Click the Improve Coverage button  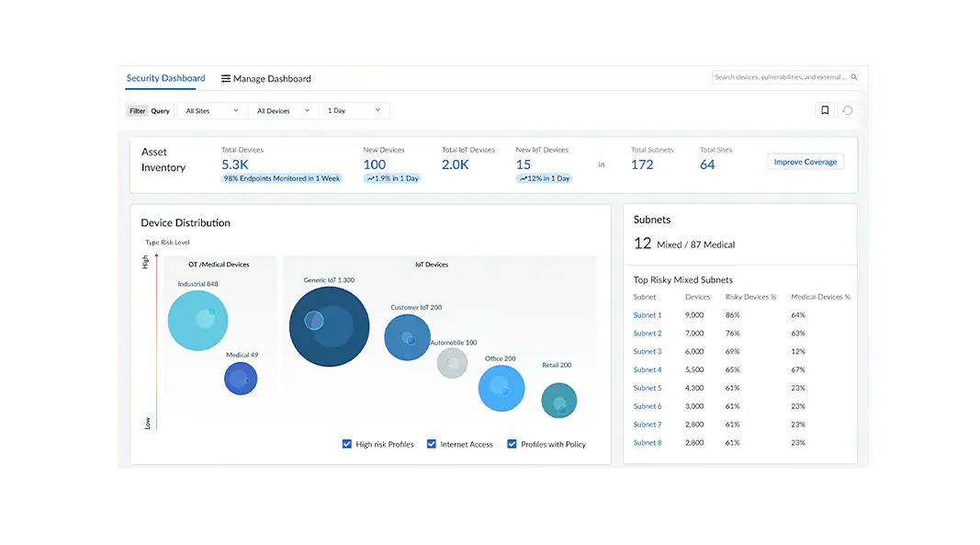805,162
